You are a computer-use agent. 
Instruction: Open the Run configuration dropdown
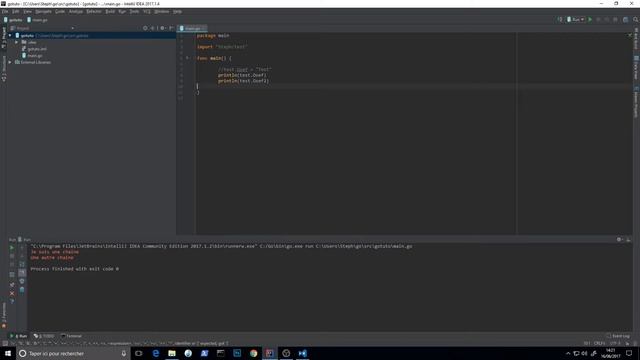[x=576, y=19]
